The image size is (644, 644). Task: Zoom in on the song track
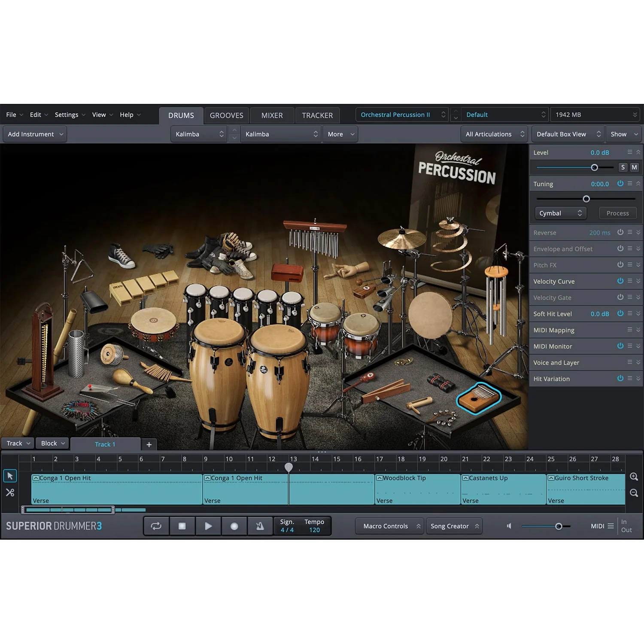tap(634, 477)
